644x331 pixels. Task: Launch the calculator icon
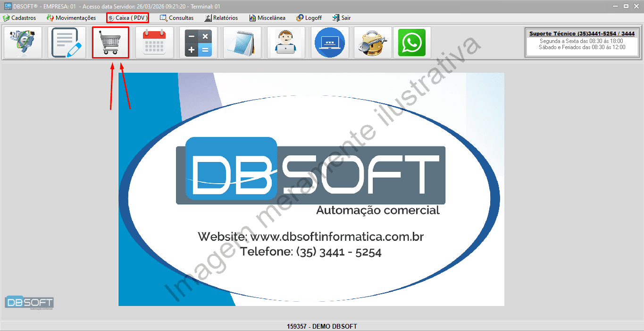[x=198, y=42]
